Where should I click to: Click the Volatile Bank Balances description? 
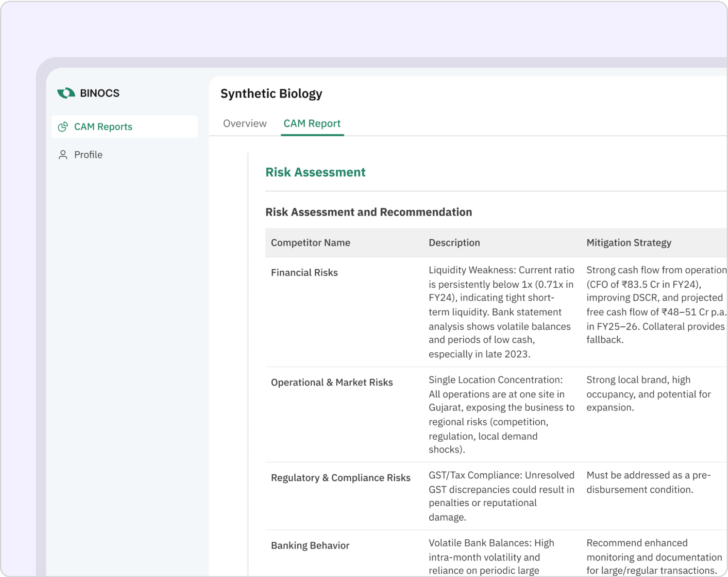click(491, 557)
